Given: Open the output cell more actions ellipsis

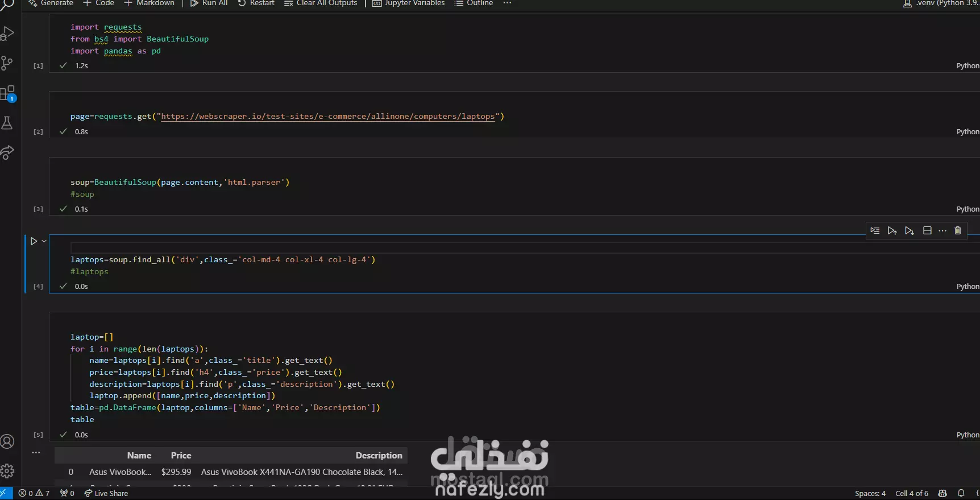Looking at the screenshot, I should (36, 453).
